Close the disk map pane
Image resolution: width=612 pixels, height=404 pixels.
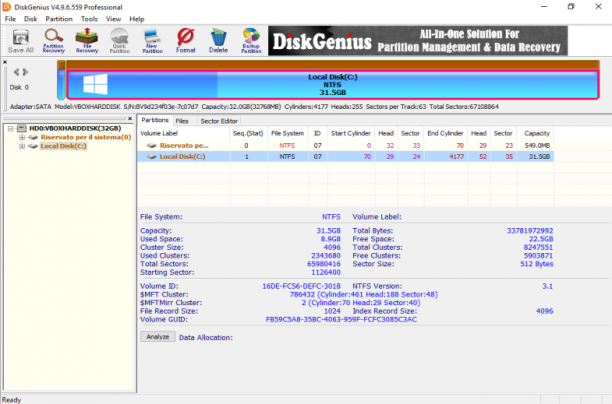point(5,62)
